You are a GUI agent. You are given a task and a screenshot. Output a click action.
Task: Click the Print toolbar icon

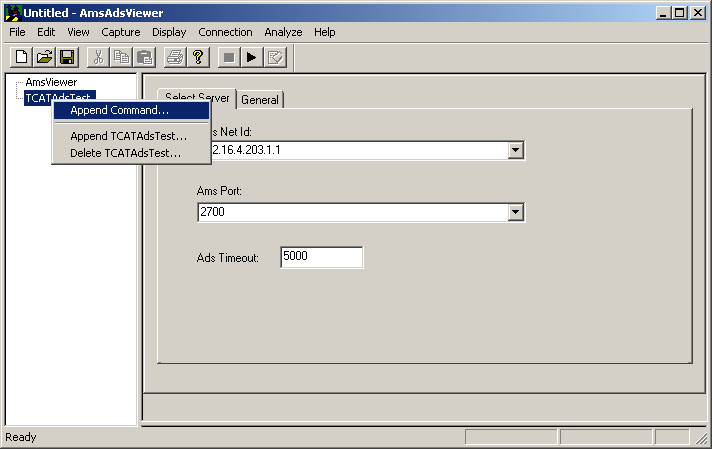175,58
